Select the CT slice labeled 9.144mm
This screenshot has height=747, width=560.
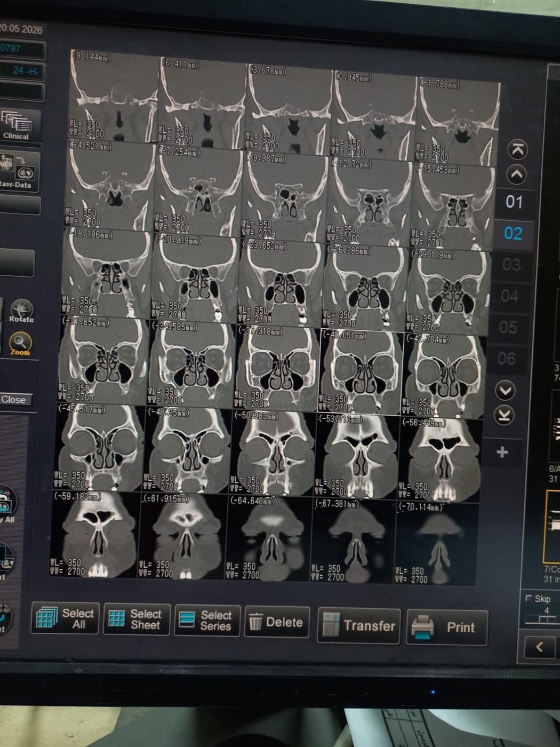[x=114, y=95]
